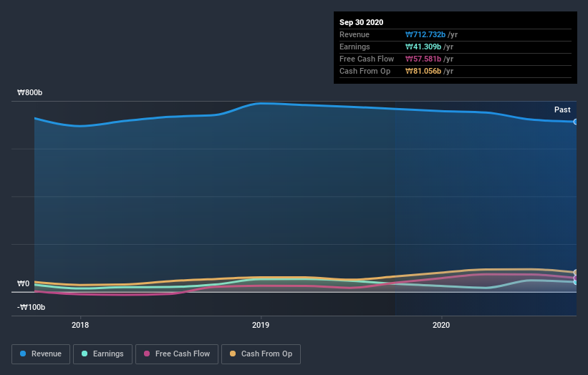This screenshot has width=588, height=375.
Task: Click the 2019 x-axis label
Action: coord(261,325)
